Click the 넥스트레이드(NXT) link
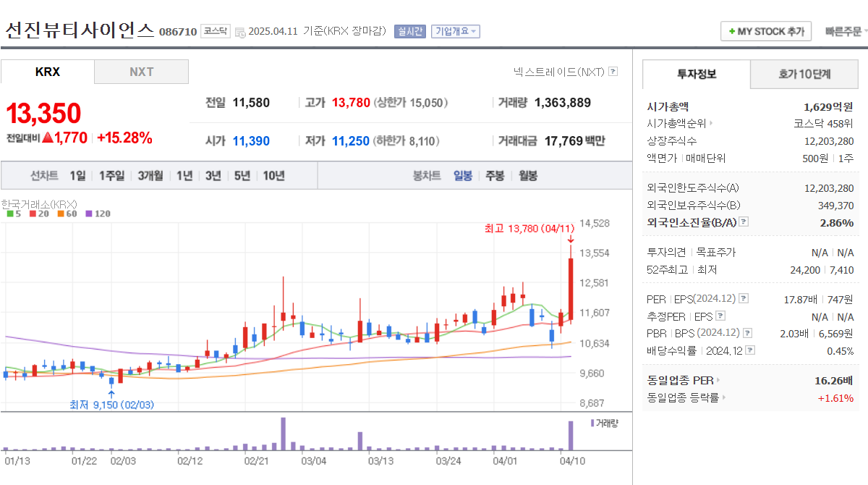 point(559,72)
